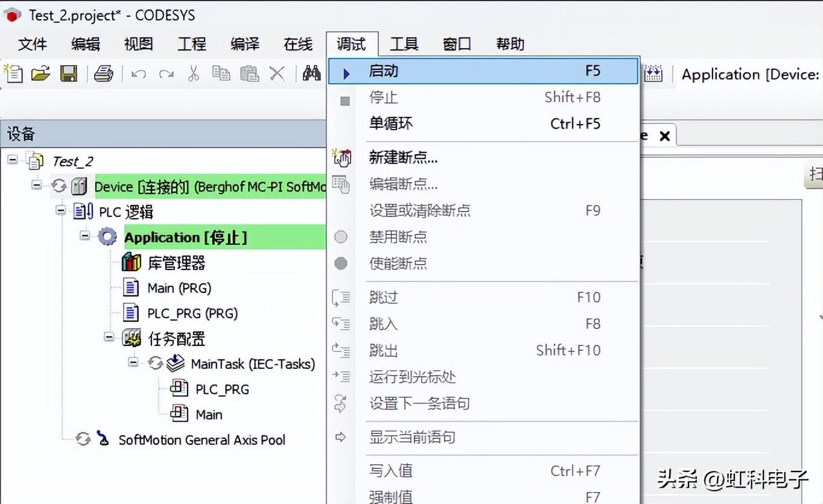Choose 启动 to start the application
Viewport: 823px width, 504px height.
483,71
